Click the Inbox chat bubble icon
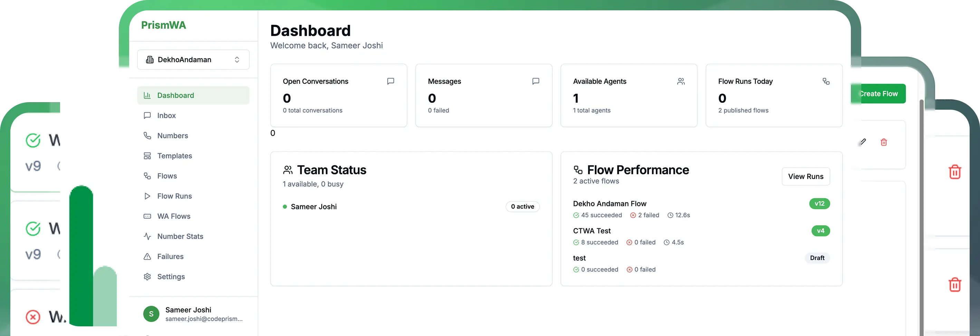Screen dimensions: 980x336 (x=147, y=116)
